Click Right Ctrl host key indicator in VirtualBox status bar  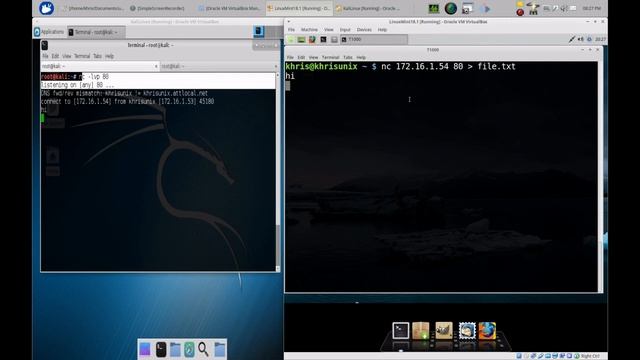click(x=590, y=356)
